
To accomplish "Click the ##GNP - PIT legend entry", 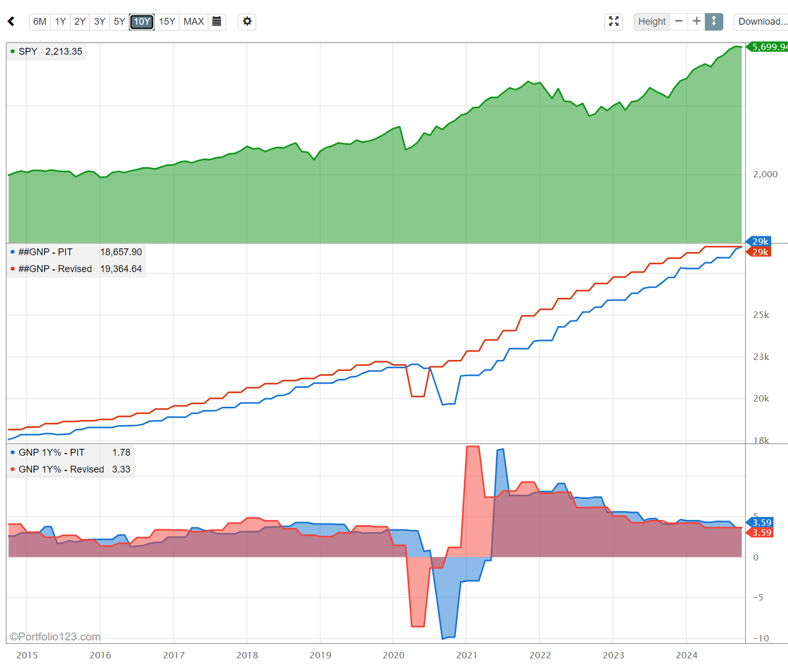I will click(x=76, y=252).
